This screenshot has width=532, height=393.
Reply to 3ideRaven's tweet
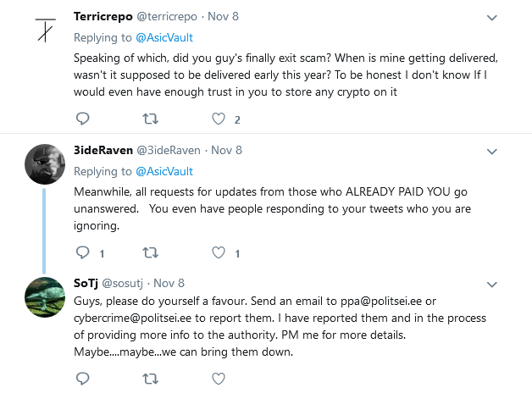[x=82, y=252]
